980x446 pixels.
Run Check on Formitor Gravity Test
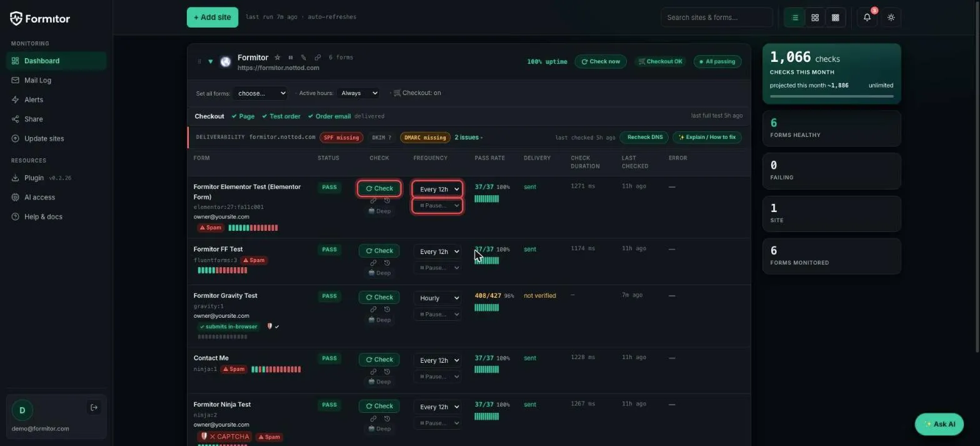(379, 297)
